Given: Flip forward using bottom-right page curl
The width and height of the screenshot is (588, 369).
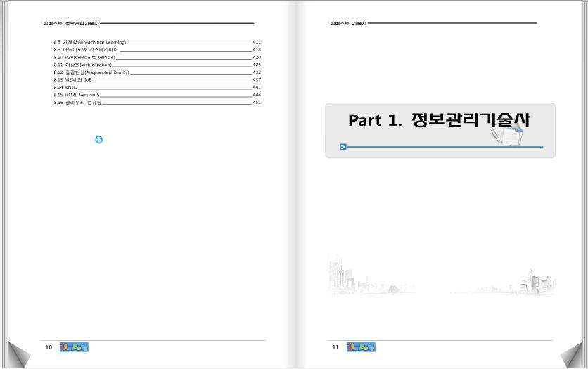Looking at the screenshot, I should coord(572,355).
